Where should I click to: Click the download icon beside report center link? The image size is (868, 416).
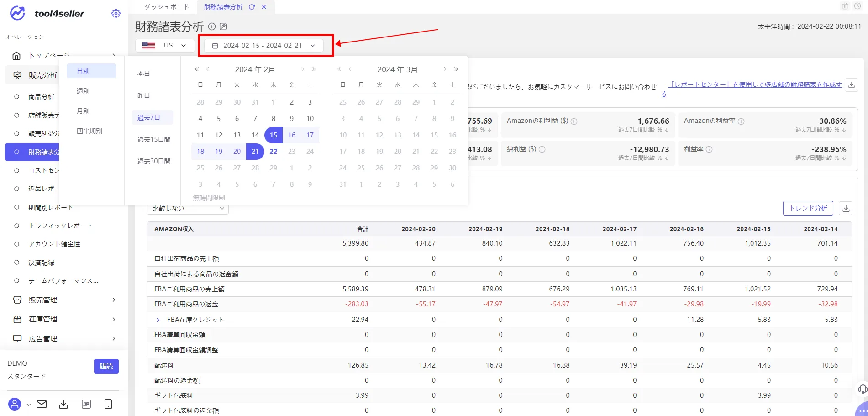click(x=852, y=85)
